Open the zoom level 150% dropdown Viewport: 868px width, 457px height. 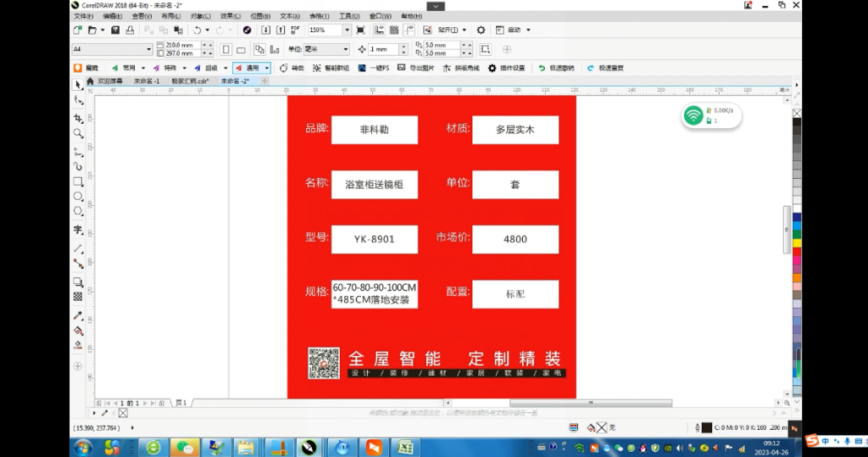[347, 30]
